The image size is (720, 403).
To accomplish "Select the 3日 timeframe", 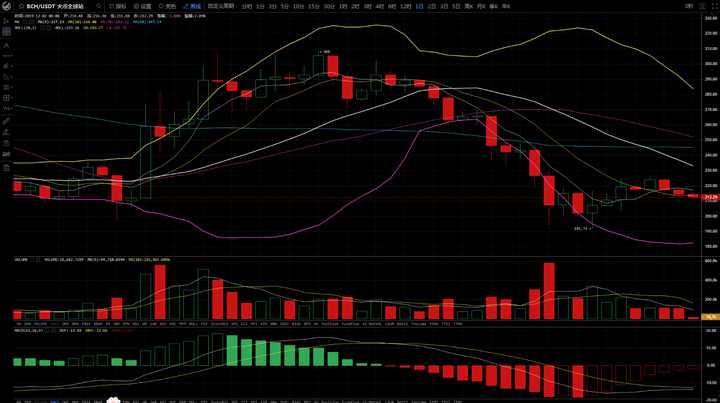I will pos(444,6).
